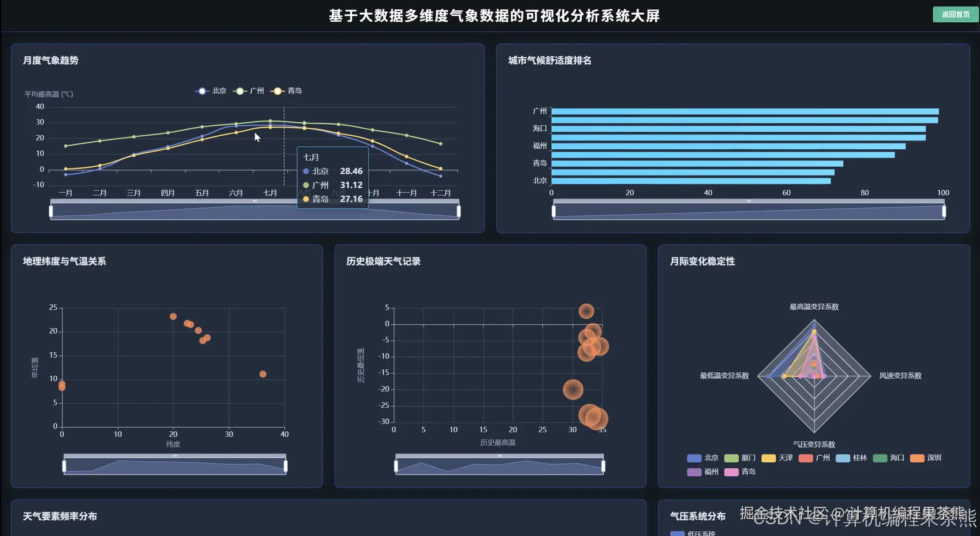Toggle the 深圳 series in the radar legend

928,458
